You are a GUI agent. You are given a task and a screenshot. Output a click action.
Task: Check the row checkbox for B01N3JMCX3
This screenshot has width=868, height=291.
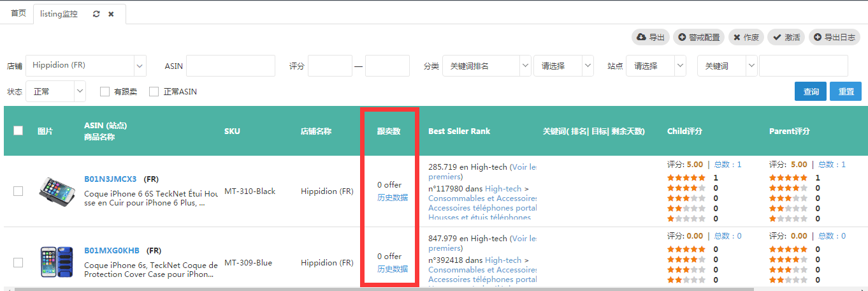pos(18,191)
